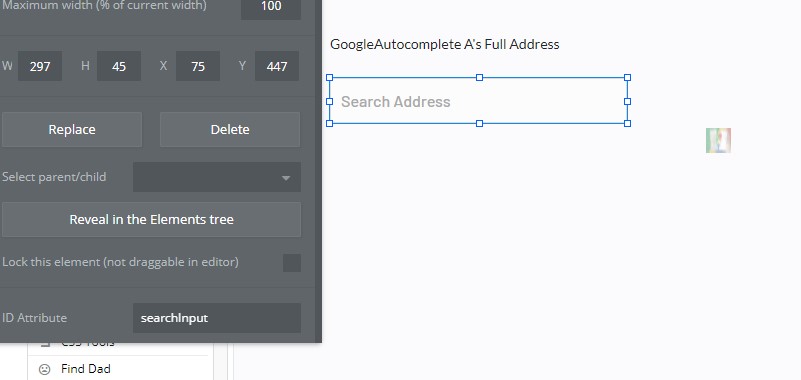Click the bottom-center resize handle of input
Image resolution: width=801 pixels, height=380 pixels.
479,123
